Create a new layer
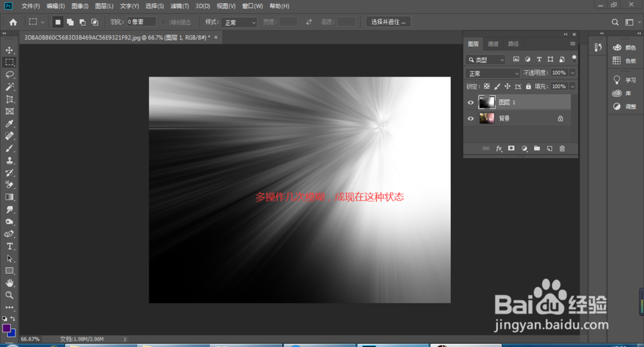Image resolution: width=644 pixels, height=347 pixels. pyautogui.click(x=549, y=148)
